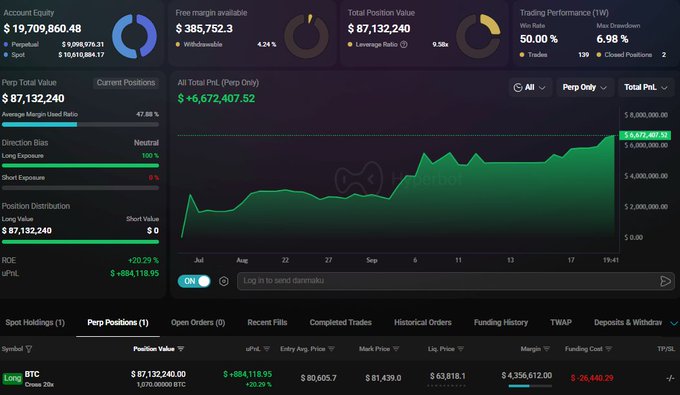Screen dimensions: 680x395
Task: Click the $ +6,672,407.52 total PnL figure
Action: click(x=216, y=98)
